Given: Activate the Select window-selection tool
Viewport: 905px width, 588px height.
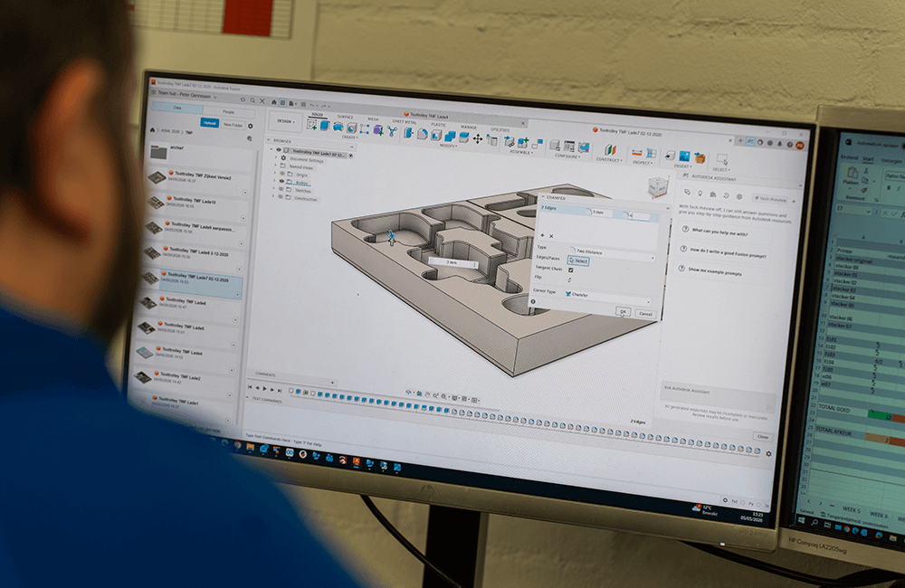Looking at the screenshot, I should tap(722, 158).
